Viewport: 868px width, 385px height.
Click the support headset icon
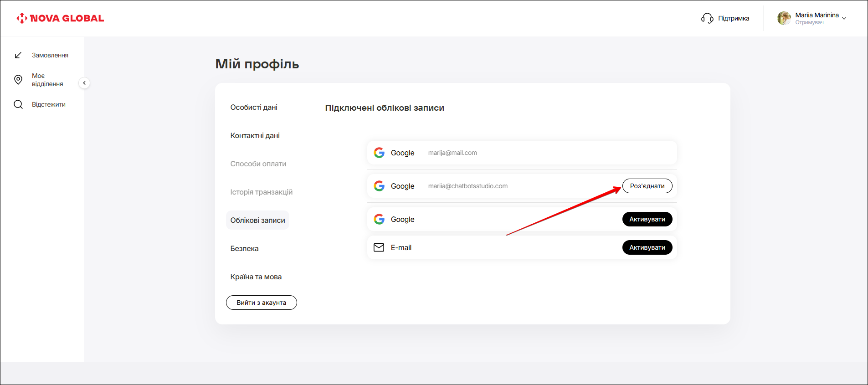pos(707,18)
